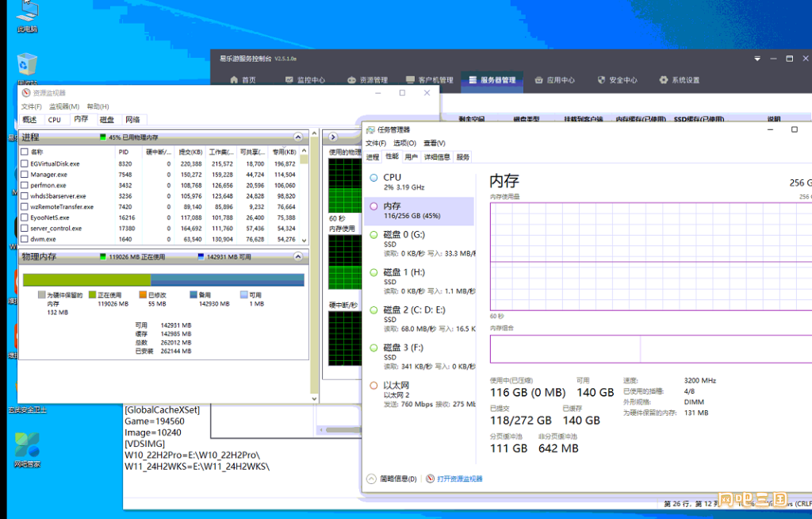Check the whds3barserver.exe process checkbox
This screenshot has height=519, width=812.
tap(25, 196)
